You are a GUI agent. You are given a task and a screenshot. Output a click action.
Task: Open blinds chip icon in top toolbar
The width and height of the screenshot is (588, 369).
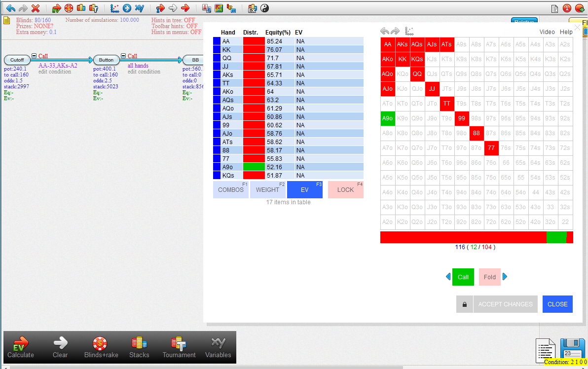pyautogui.click(x=69, y=8)
